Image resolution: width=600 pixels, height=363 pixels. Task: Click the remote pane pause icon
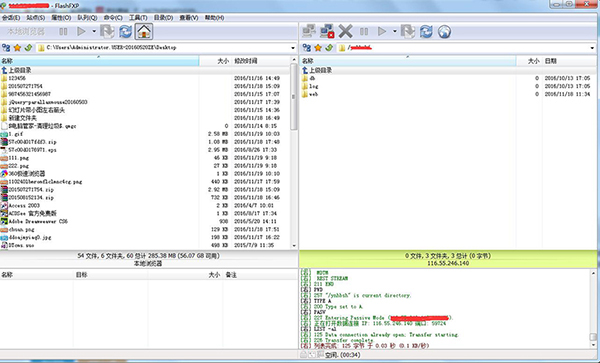tap(364, 31)
